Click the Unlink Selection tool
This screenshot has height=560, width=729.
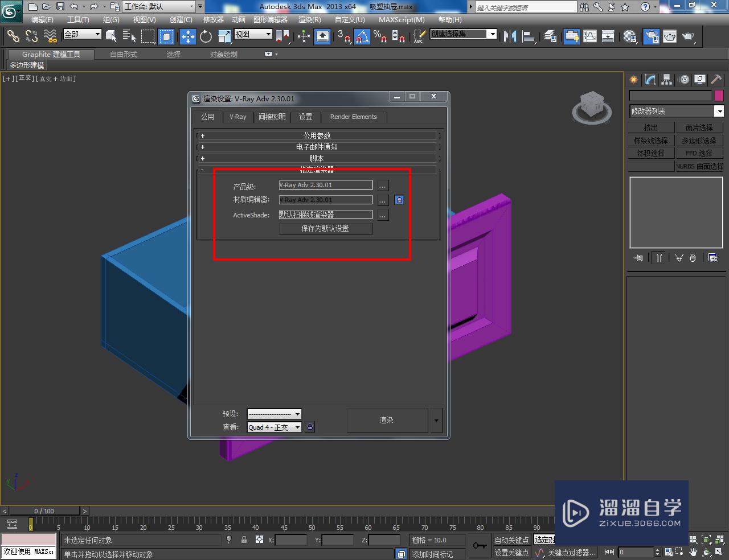tap(31, 36)
